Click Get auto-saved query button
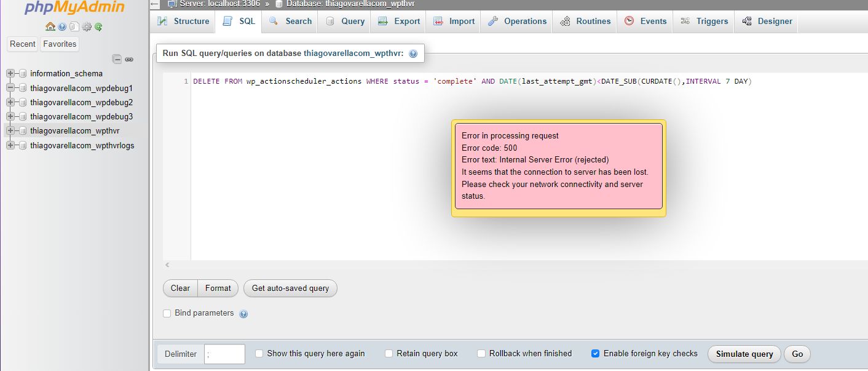Image resolution: width=868 pixels, height=371 pixels. click(x=290, y=288)
